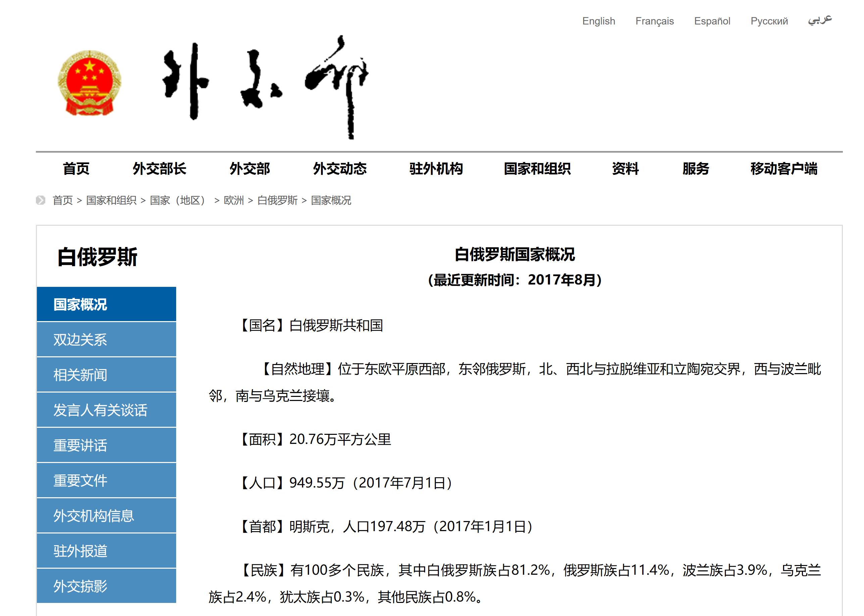Select 外交动态 in navigation bar
The height and width of the screenshot is (616, 864).
tap(340, 168)
